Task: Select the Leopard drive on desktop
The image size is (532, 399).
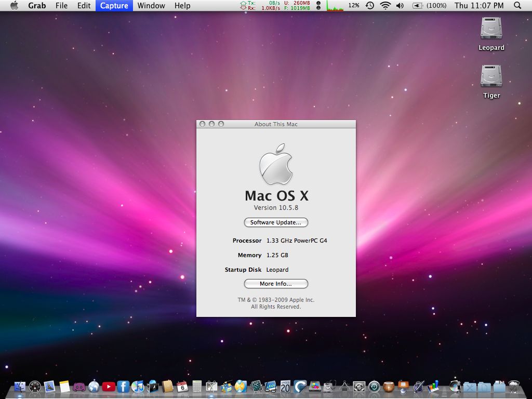Action: pyautogui.click(x=491, y=34)
